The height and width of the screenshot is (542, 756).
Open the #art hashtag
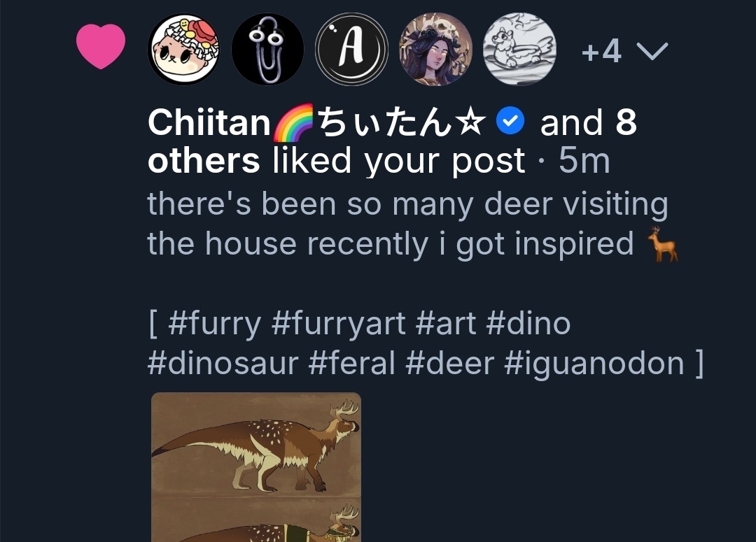446,324
